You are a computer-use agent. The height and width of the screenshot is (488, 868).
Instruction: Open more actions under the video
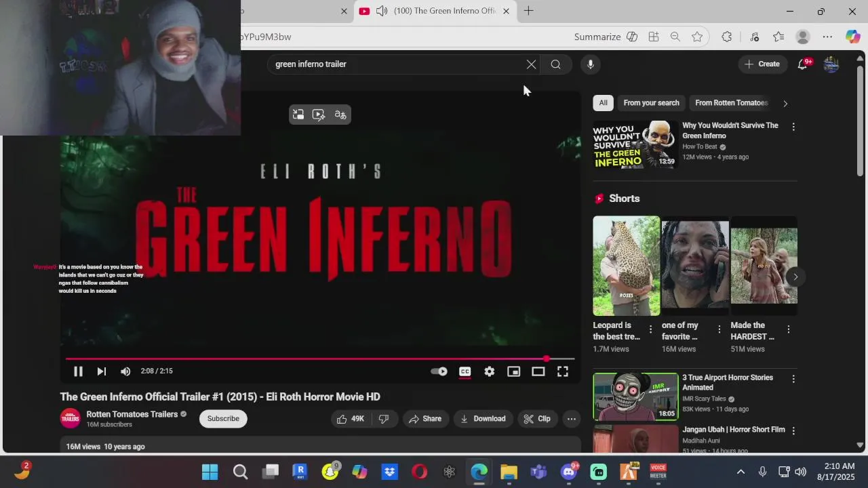pos(572,419)
